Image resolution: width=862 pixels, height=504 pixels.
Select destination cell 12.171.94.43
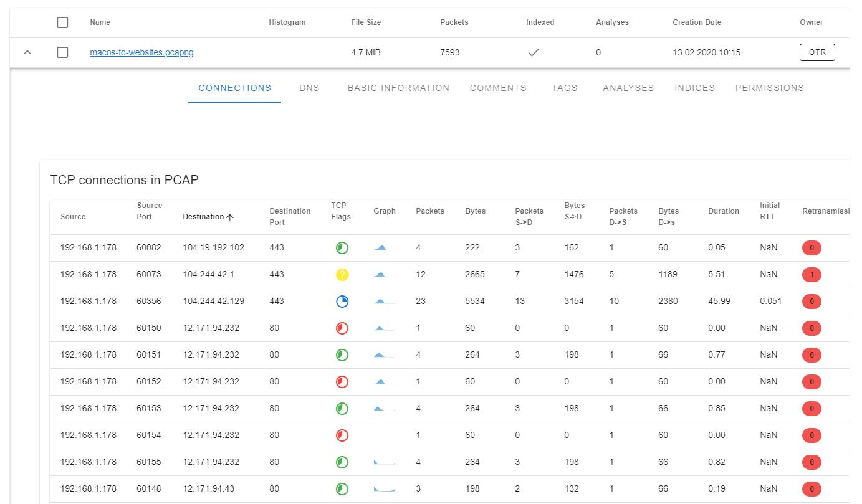coord(209,489)
